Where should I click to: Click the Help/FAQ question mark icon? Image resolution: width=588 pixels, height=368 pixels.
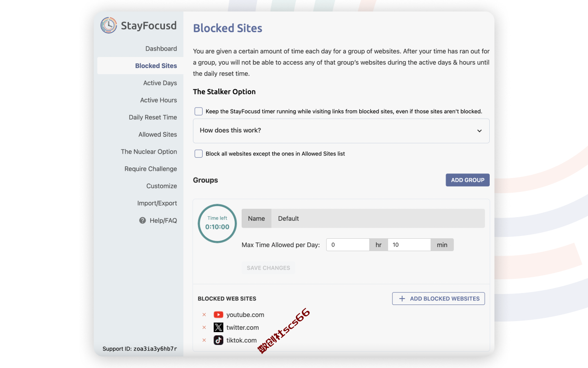pyautogui.click(x=142, y=220)
